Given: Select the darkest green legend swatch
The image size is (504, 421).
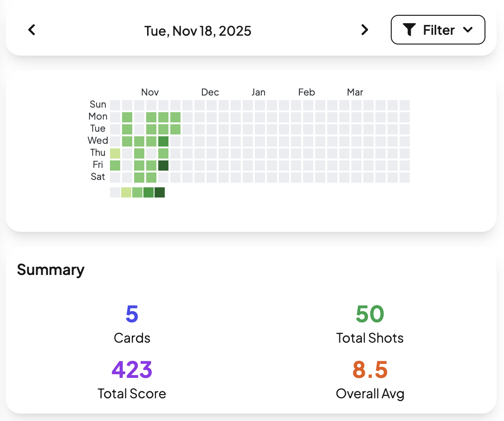Looking at the screenshot, I should point(160,192).
